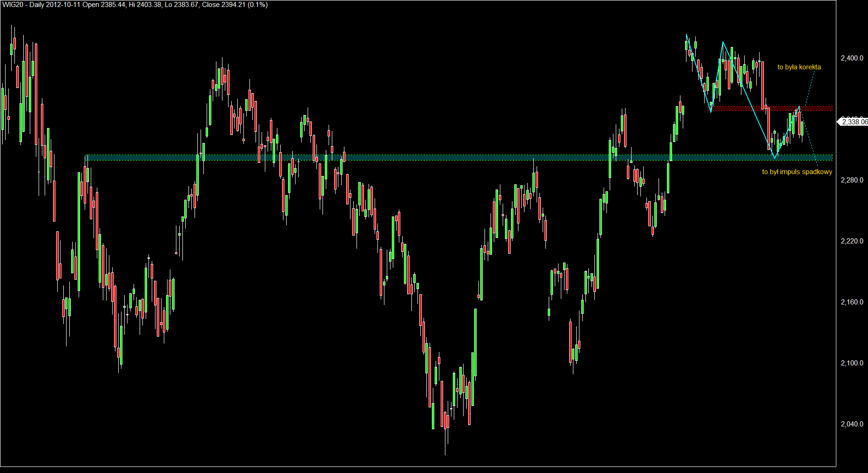Screen dimensions: 868x473
Task: Select the green horizontal support zone
Action: [459, 158]
